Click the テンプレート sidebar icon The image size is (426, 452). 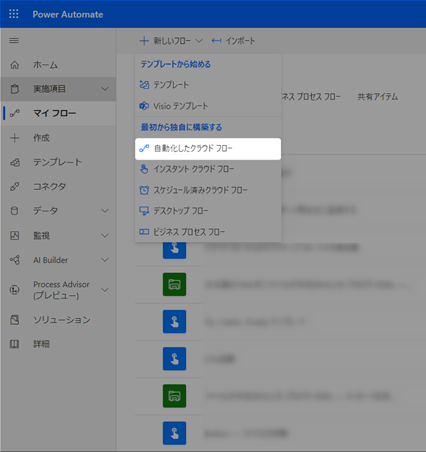pyautogui.click(x=15, y=162)
